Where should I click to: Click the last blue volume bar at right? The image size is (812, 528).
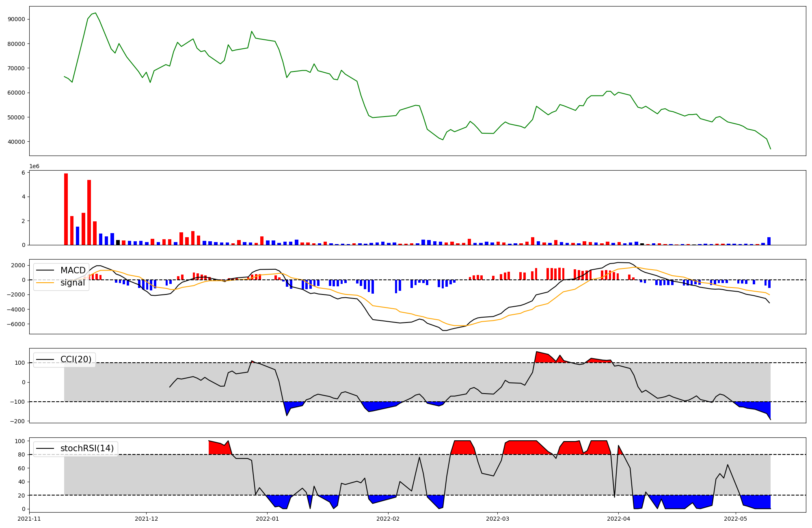[x=769, y=241]
